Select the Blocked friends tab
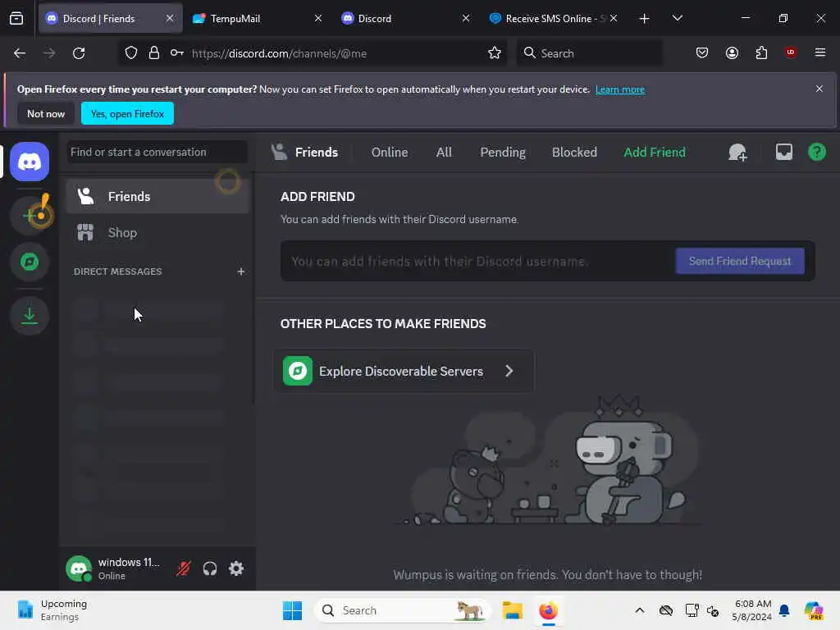The height and width of the screenshot is (630, 840). click(x=574, y=153)
